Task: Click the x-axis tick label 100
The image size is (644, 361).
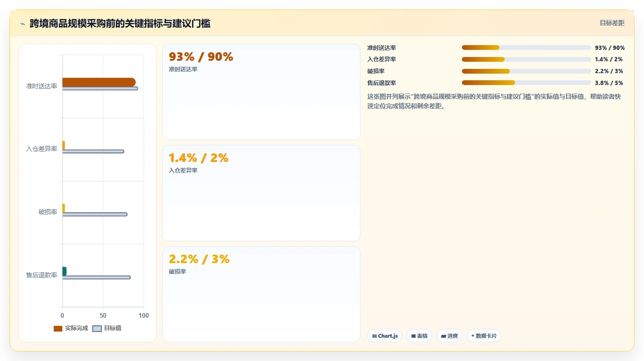Action: 144,316
